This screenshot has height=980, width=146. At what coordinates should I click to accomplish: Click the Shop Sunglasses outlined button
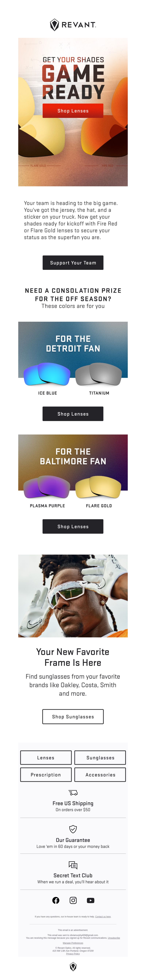pyautogui.click(x=73, y=716)
